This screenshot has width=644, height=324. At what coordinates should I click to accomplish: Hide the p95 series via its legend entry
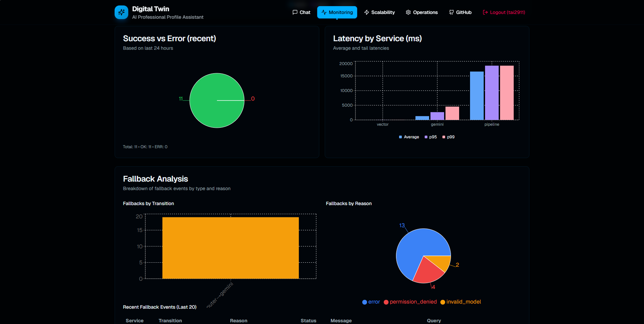tap(431, 137)
